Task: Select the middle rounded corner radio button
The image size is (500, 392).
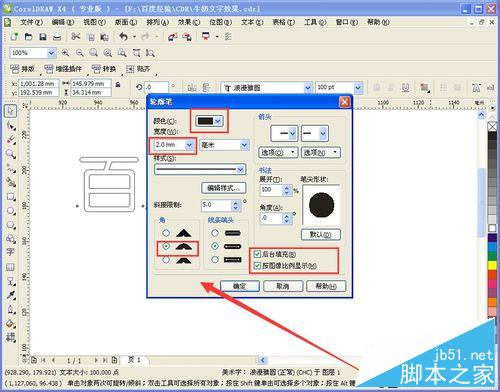Action: [166, 246]
